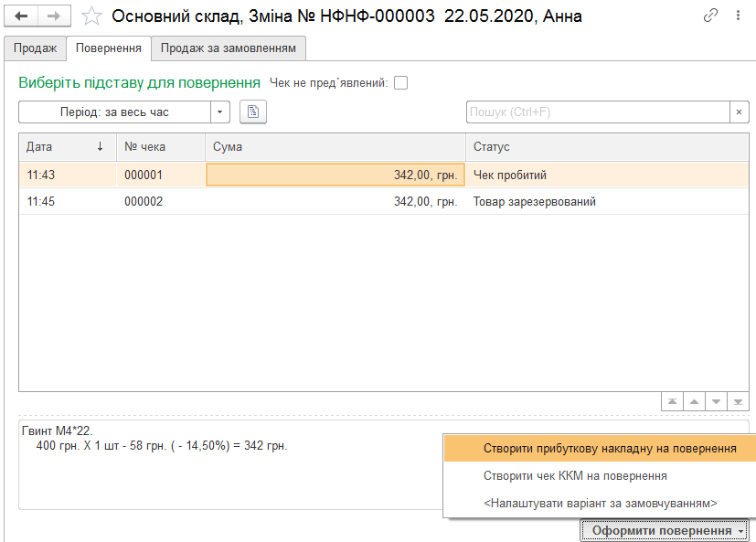Screen dimensions: 756x542
Task: Select receipt number 000002
Action: pyautogui.click(x=161, y=201)
